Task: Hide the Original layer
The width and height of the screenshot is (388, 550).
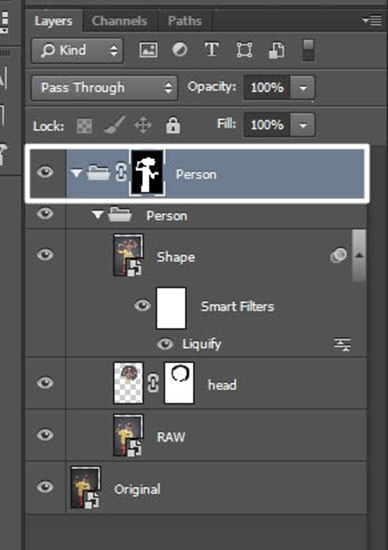Action: 45,487
